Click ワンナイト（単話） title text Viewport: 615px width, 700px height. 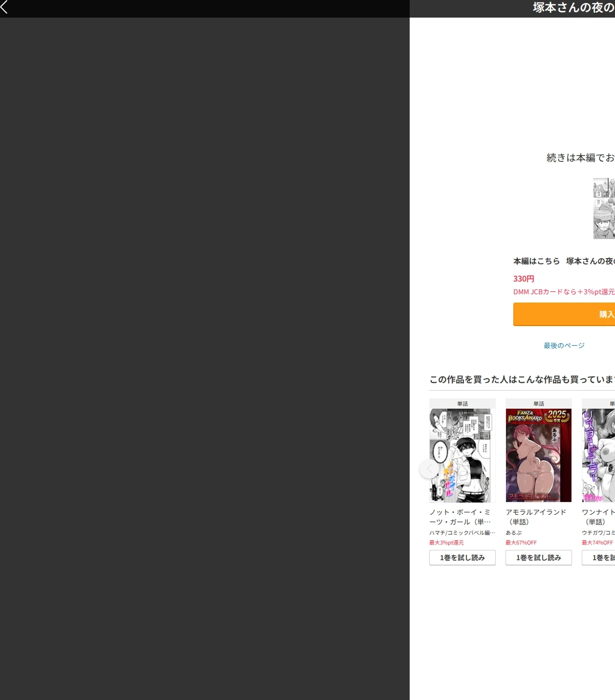tap(598, 517)
